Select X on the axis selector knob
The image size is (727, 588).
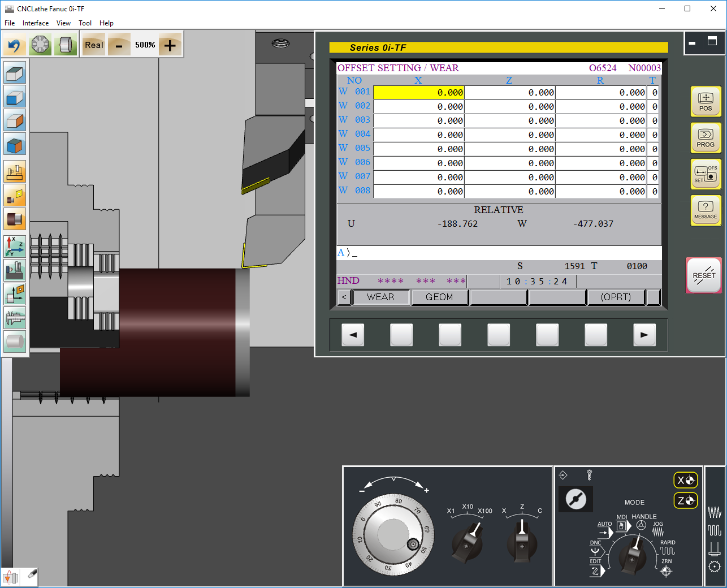504,511
